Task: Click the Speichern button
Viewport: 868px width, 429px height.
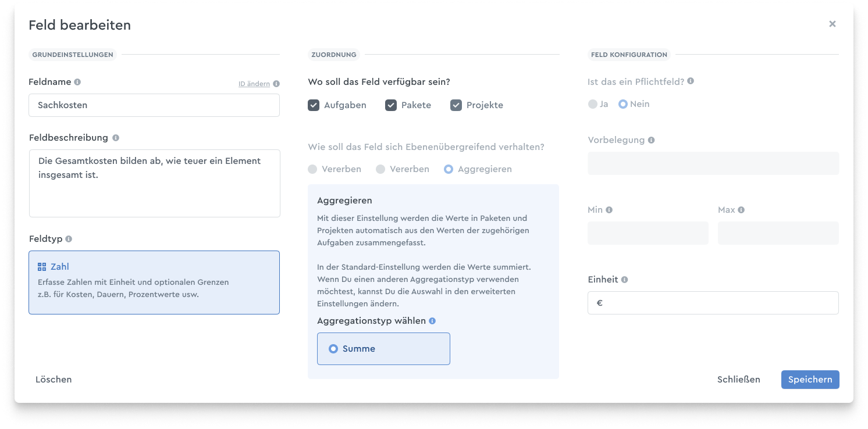Action: pyautogui.click(x=810, y=380)
